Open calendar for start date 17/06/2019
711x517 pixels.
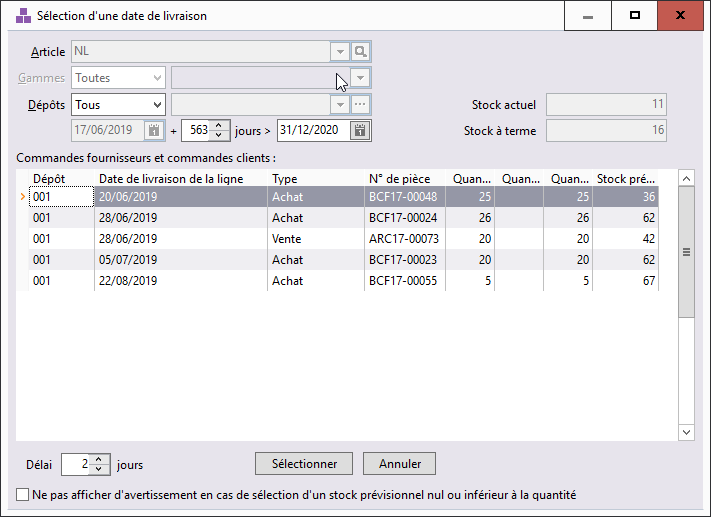pos(154,131)
